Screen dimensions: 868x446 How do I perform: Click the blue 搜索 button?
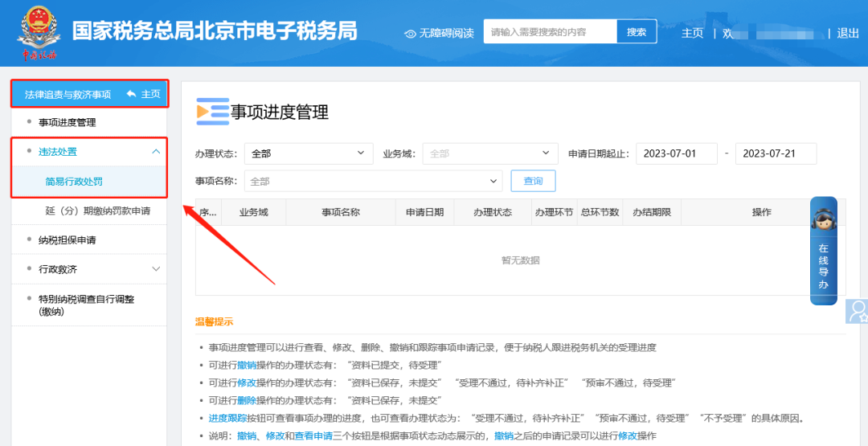pyautogui.click(x=637, y=32)
